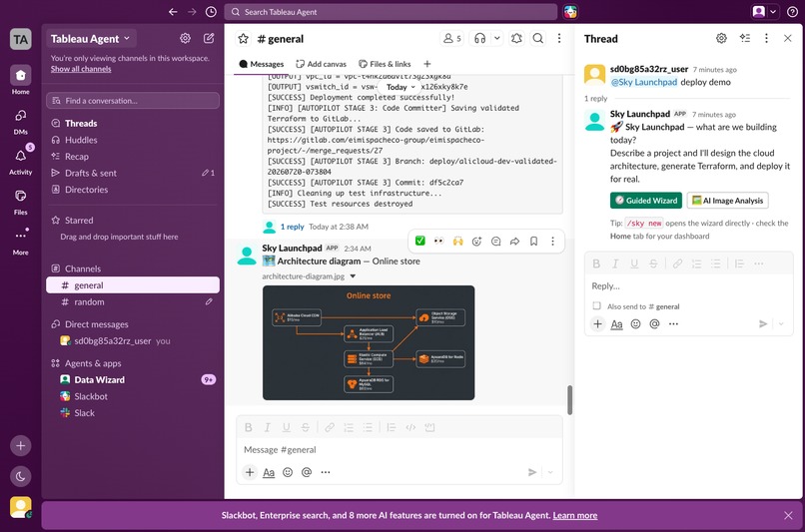Collapse the Channels section
The width and height of the screenshot is (805, 532).
tap(83, 268)
